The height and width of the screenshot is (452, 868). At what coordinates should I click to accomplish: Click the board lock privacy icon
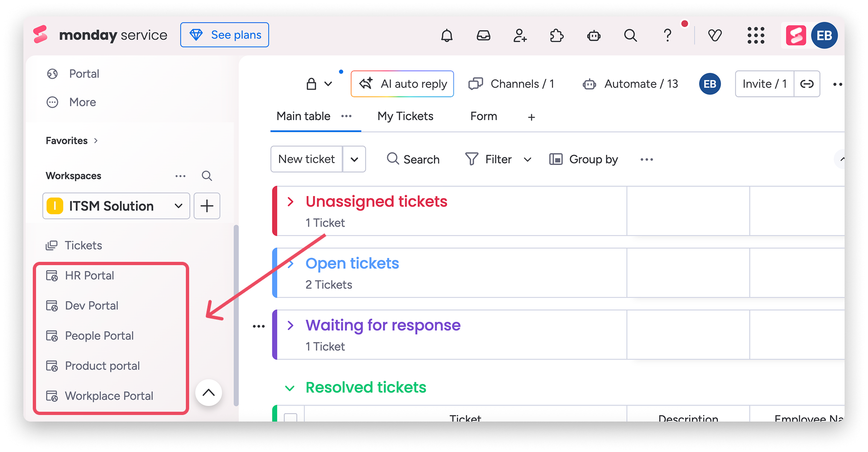click(x=311, y=84)
